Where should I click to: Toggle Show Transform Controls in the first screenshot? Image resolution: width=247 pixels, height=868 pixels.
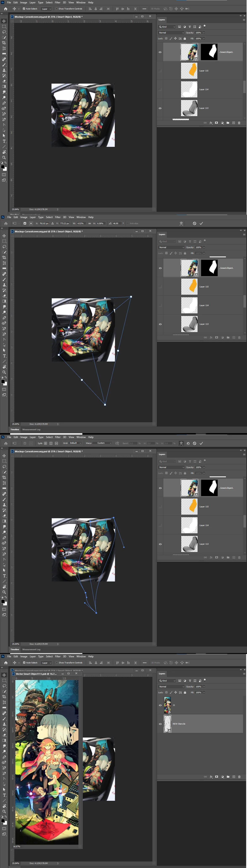tap(56, 9)
